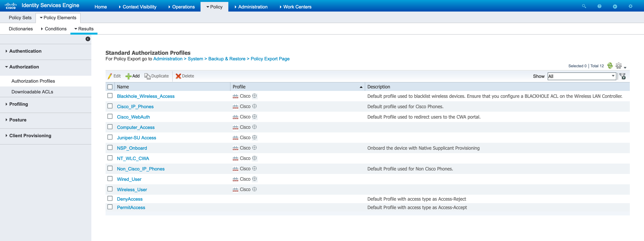This screenshot has height=241, width=644.
Task: Follow the Policy Export Page link
Action: 270,59
